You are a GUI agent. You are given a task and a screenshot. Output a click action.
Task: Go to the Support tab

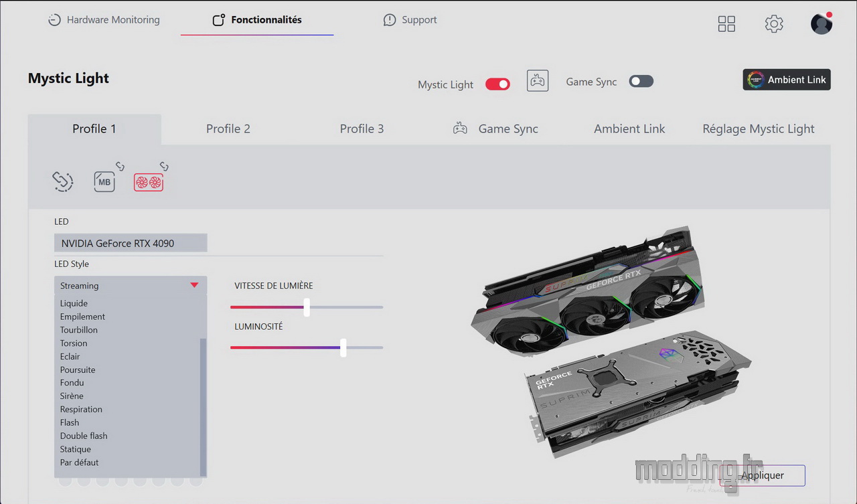pyautogui.click(x=410, y=20)
